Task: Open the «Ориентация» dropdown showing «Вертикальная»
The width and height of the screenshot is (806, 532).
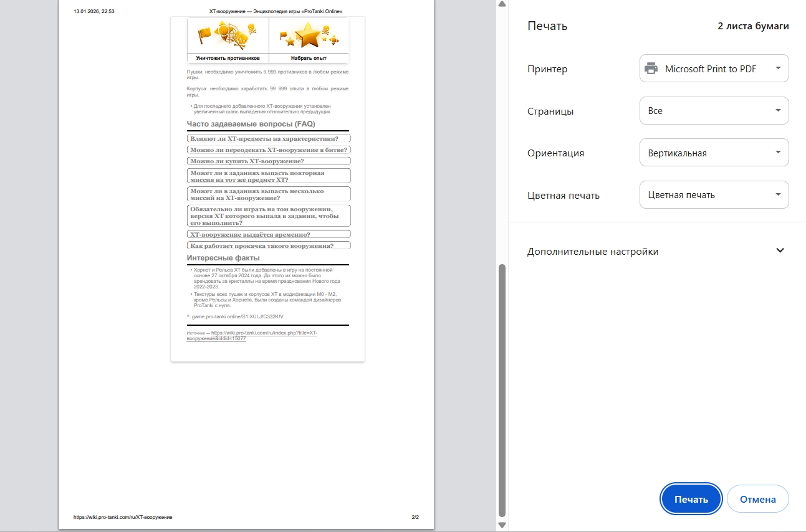Action: 714,153
